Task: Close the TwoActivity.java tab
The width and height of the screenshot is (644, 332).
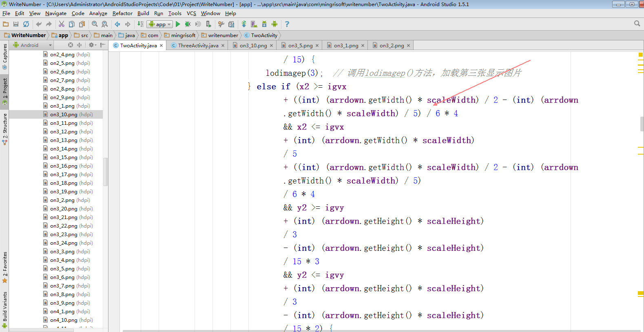Action: click(x=162, y=45)
